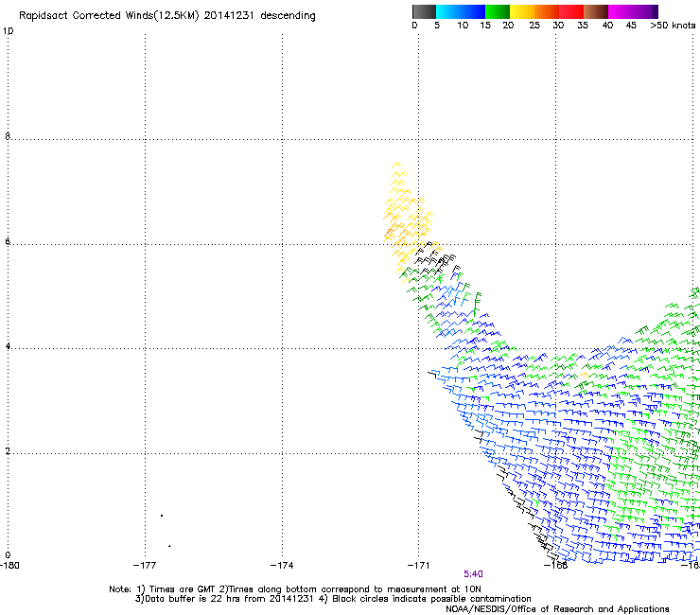
Task: Click the note line '3)Data buffer is 22 hrs'
Action: [x=333, y=599]
